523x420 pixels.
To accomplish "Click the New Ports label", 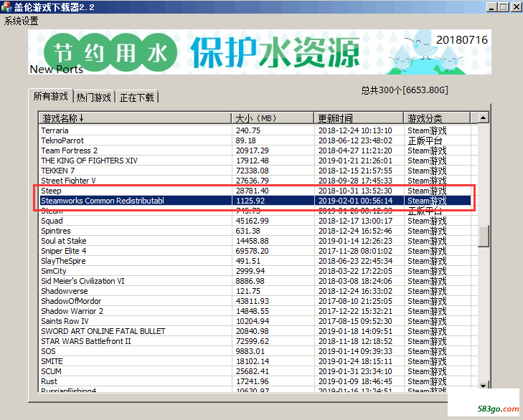I will (x=57, y=69).
